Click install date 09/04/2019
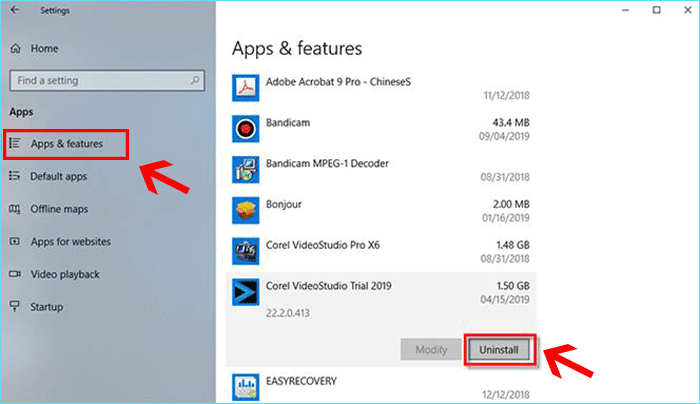Screen dimensions: 700x404 click(504, 136)
